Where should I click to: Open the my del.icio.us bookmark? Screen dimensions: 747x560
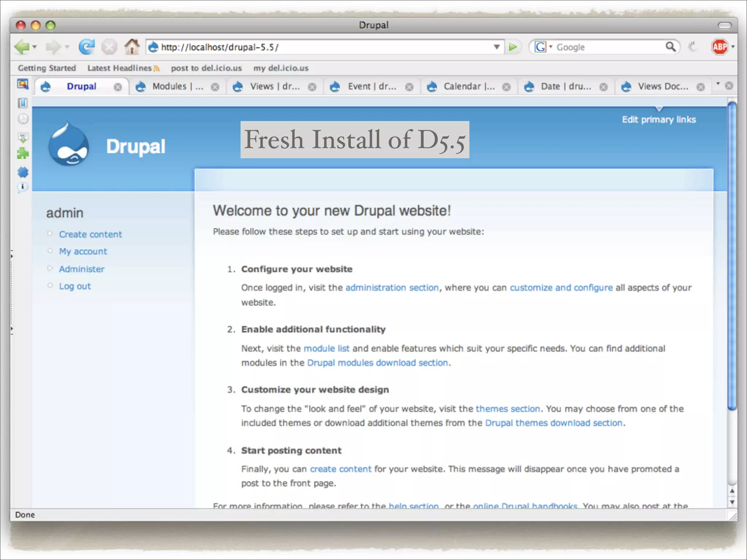pyautogui.click(x=281, y=68)
